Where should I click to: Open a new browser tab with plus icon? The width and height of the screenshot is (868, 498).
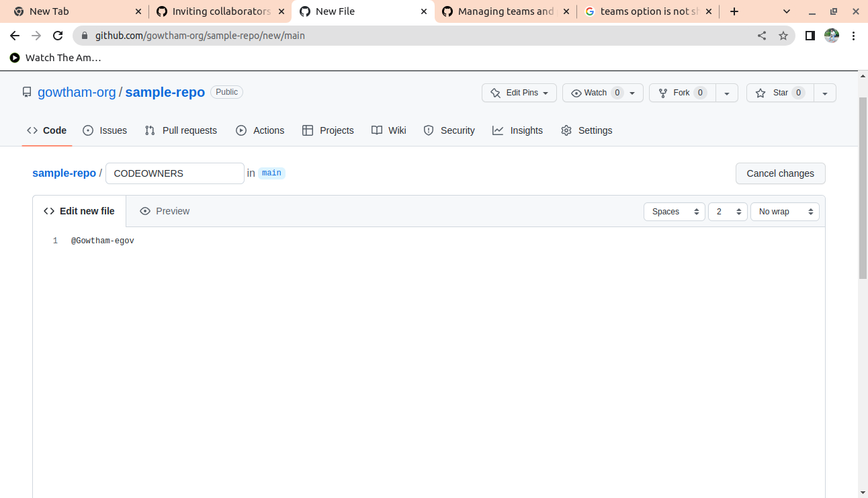pyautogui.click(x=734, y=11)
